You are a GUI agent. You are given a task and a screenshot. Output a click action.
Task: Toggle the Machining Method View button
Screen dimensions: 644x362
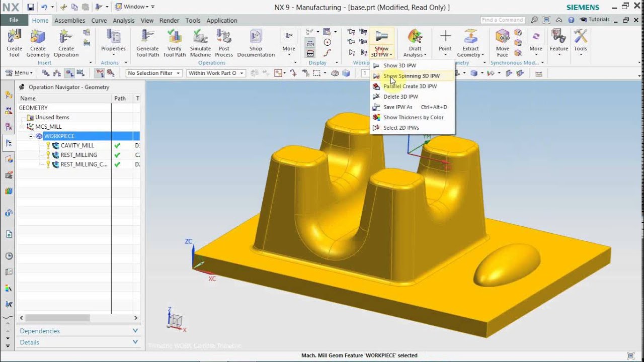80,73
